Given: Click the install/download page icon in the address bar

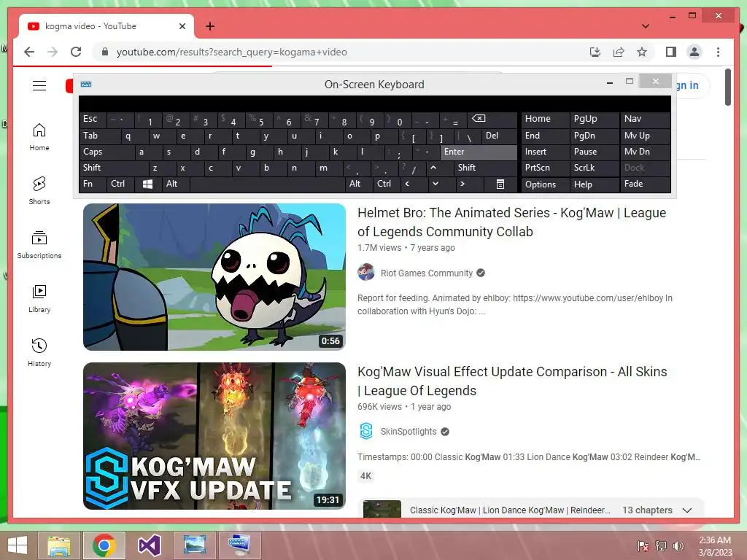Looking at the screenshot, I should coord(595,52).
